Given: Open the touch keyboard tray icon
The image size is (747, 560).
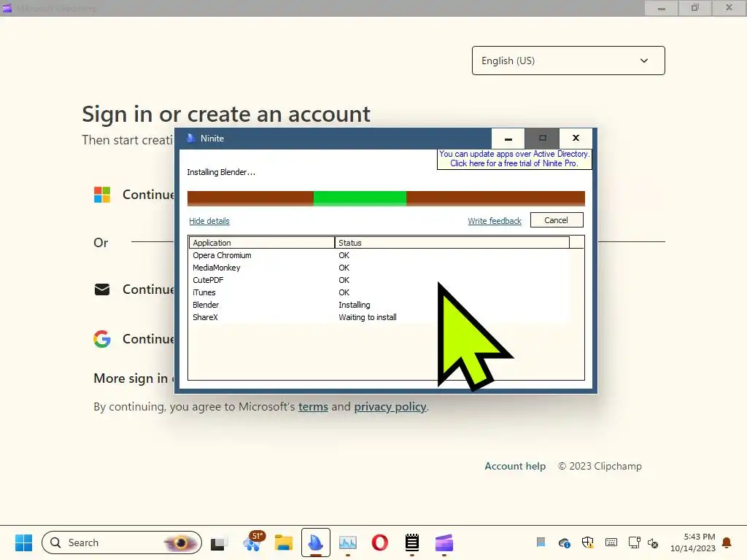Looking at the screenshot, I should pyautogui.click(x=611, y=542).
